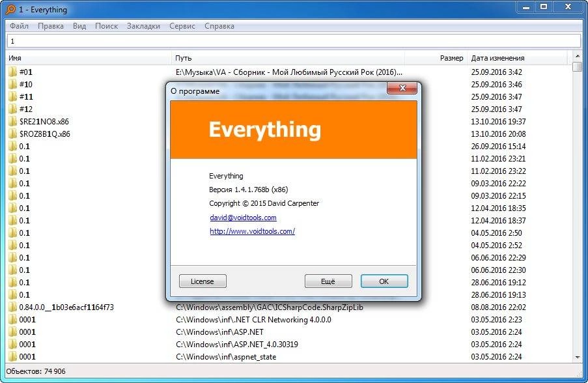The width and height of the screenshot is (588, 383).
Task: Open the Закладки menu
Action: point(143,26)
